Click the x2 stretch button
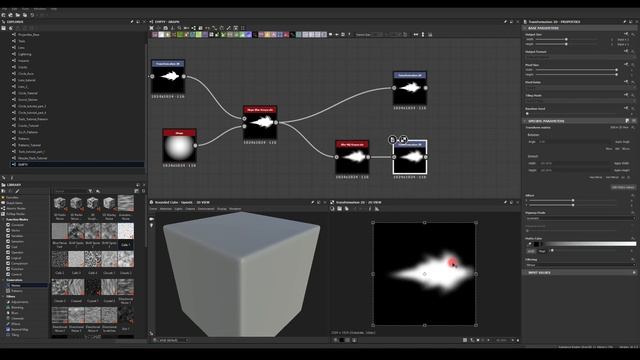The height and width of the screenshot is (360, 640). [x=623, y=177]
